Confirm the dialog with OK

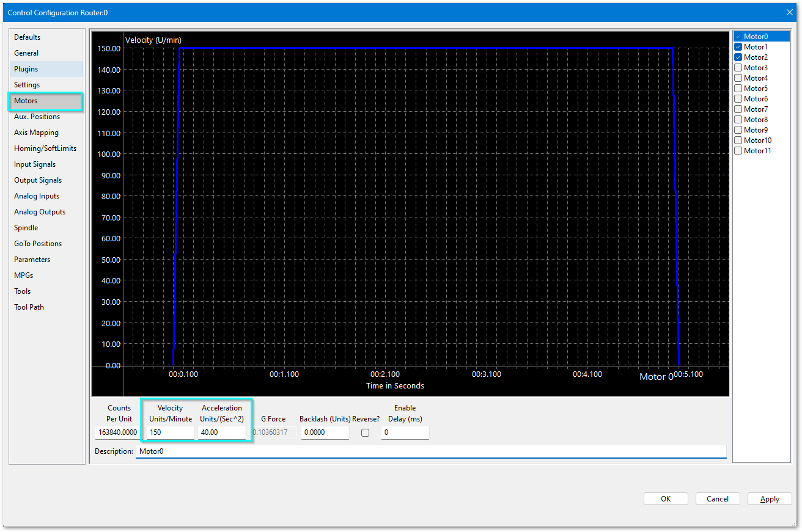[666, 499]
